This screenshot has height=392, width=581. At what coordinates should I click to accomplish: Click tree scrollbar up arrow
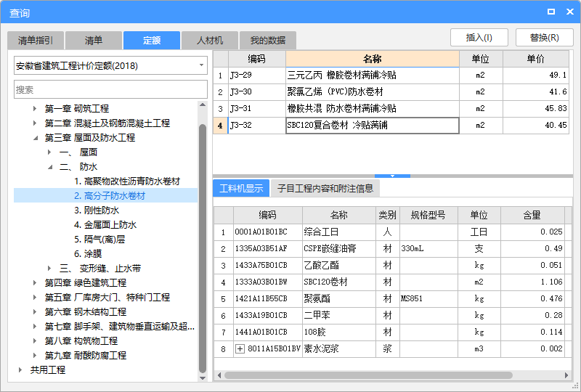tap(203, 105)
